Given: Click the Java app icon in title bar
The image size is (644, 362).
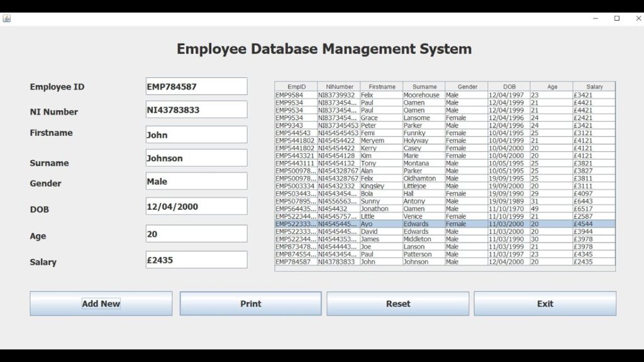Looking at the screenshot, I should [x=6, y=18].
